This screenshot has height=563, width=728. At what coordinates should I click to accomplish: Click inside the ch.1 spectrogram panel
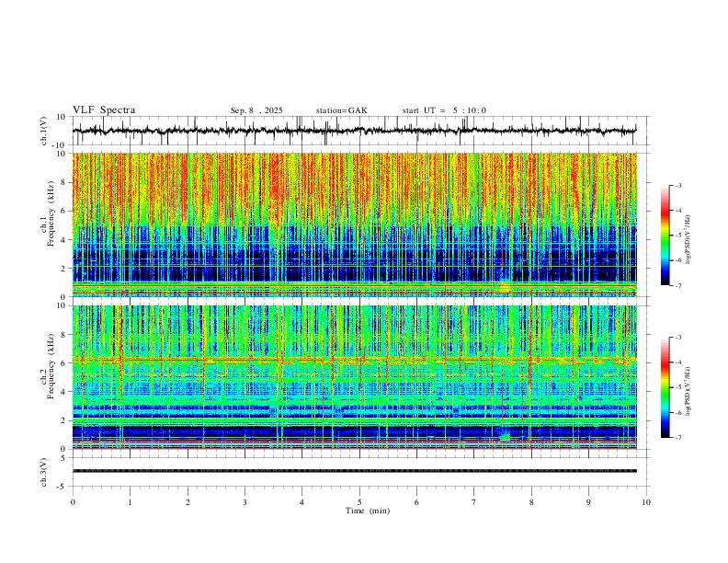(354, 224)
